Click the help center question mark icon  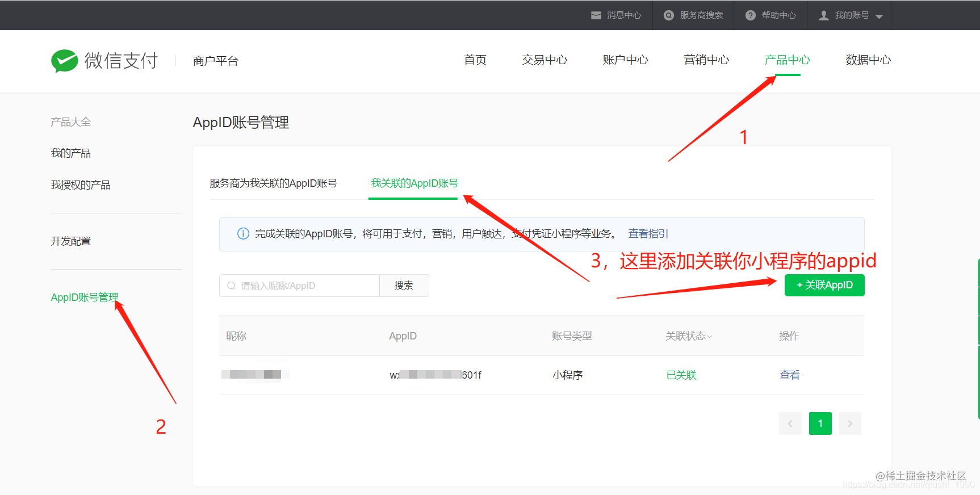click(x=751, y=15)
